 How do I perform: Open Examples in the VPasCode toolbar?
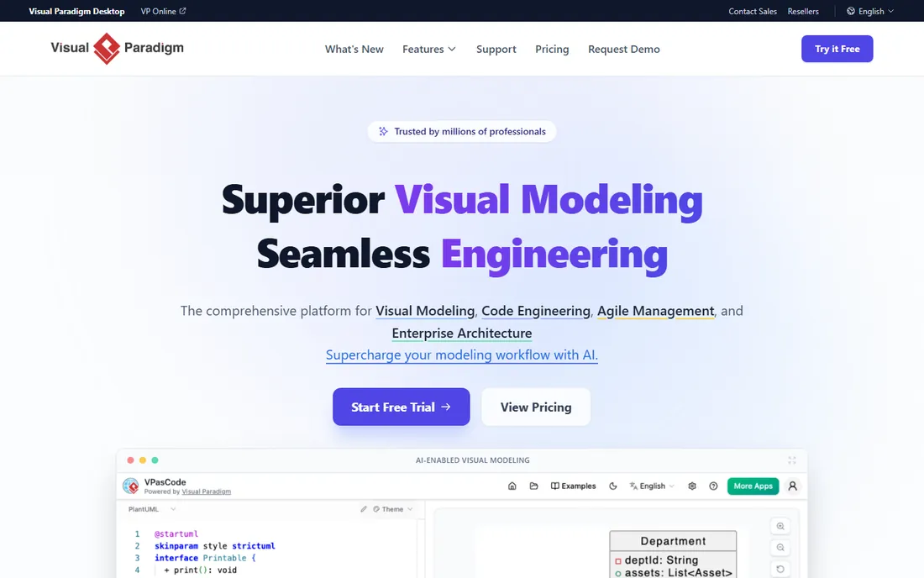click(574, 486)
